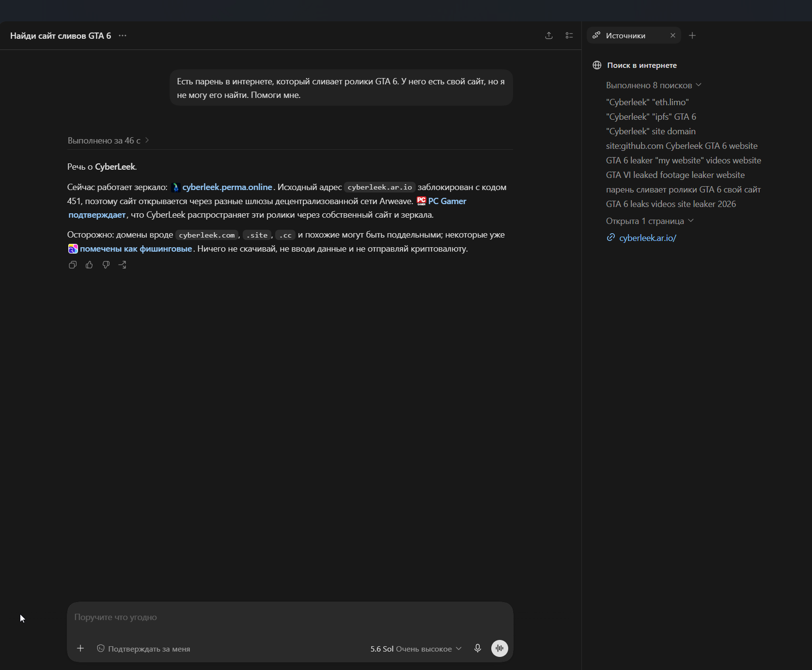This screenshot has height=670, width=812.
Task: Click the парень сливает ролики GTA 6 query
Action: click(684, 190)
